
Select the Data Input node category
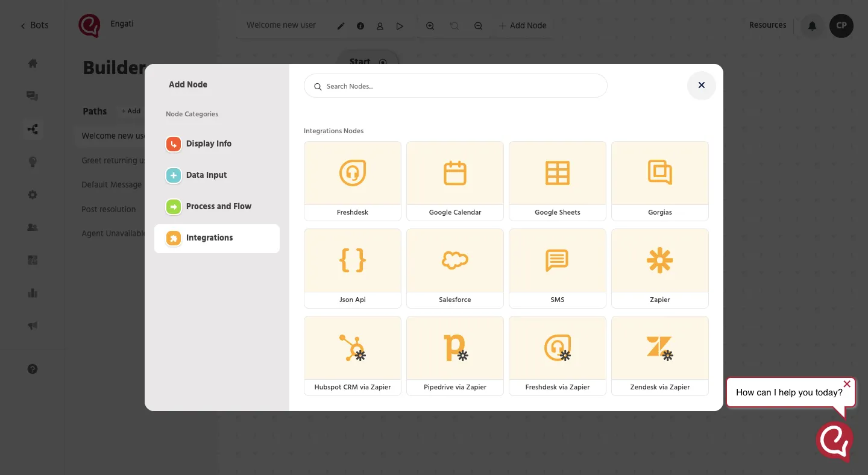pyautogui.click(x=217, y=175)
